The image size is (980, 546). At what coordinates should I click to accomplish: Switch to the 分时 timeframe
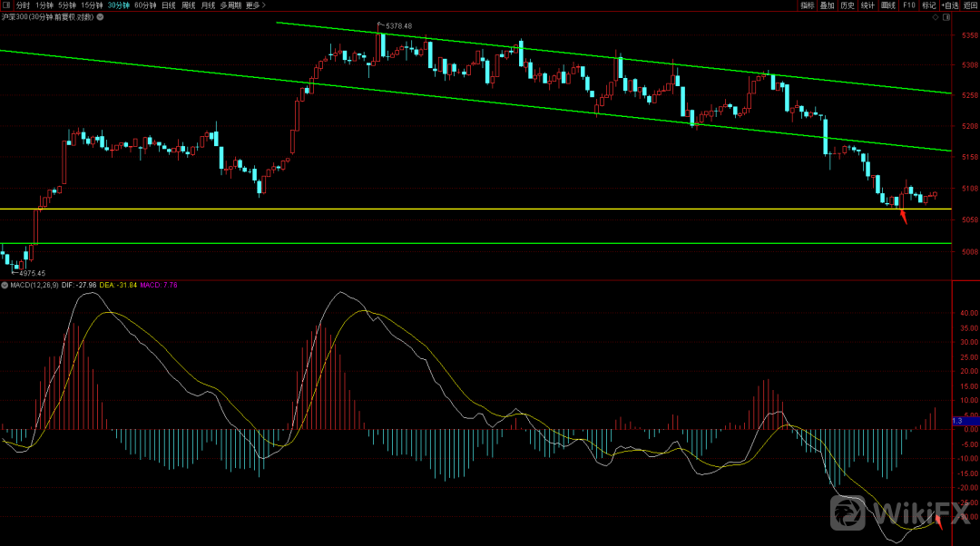(23, 5)
